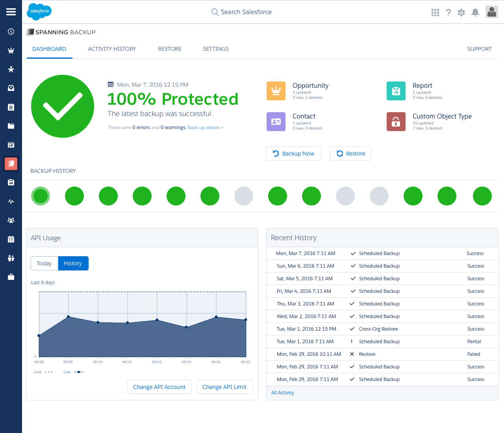
Task: Open the clipboard tasks icon in sidebar
Action: tap(11, 107)
